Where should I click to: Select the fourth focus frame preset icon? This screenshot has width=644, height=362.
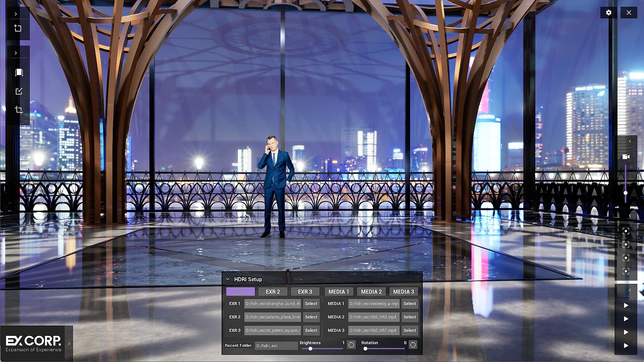point(626,271)
